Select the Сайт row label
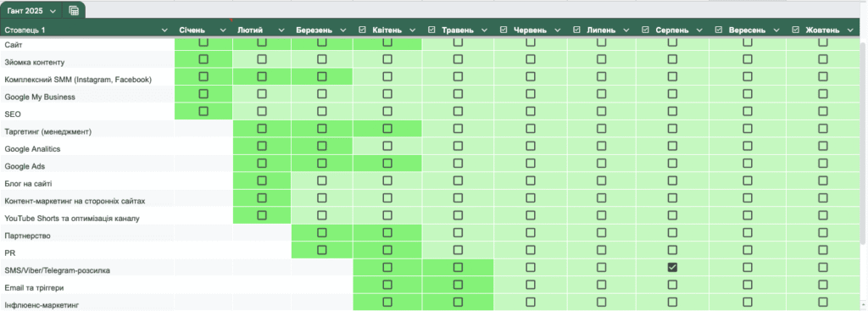868x311 pixels. [87, 44]
